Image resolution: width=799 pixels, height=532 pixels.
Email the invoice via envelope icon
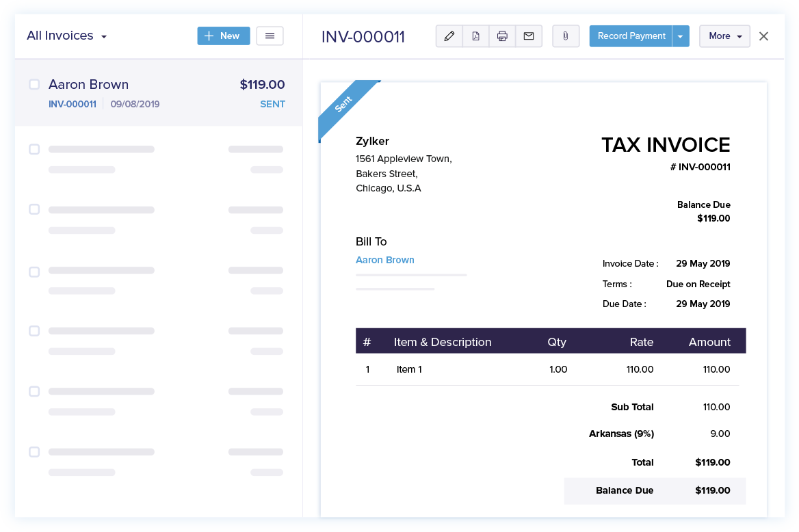click(529, 36)
